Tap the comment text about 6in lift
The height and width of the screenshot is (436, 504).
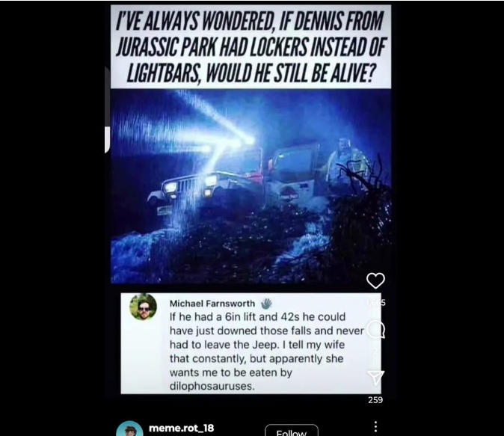(266, 351)
